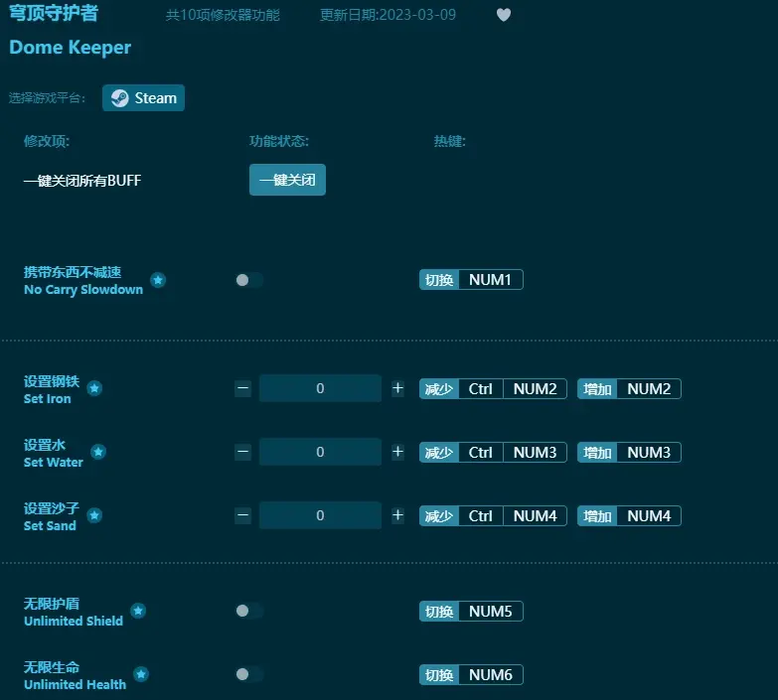
Task: Click the 一键关闭所有BUFF label
Action: [82, 181]
